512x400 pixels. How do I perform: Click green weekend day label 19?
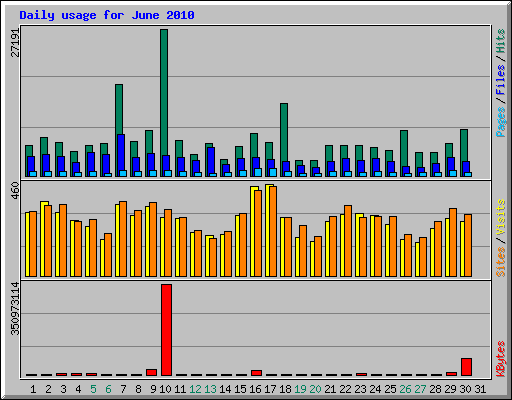tap(300, 389)
